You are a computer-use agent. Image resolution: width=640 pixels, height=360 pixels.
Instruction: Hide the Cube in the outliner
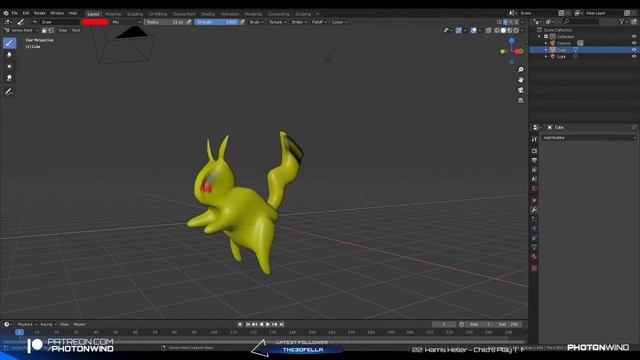(x=634, y=50)
